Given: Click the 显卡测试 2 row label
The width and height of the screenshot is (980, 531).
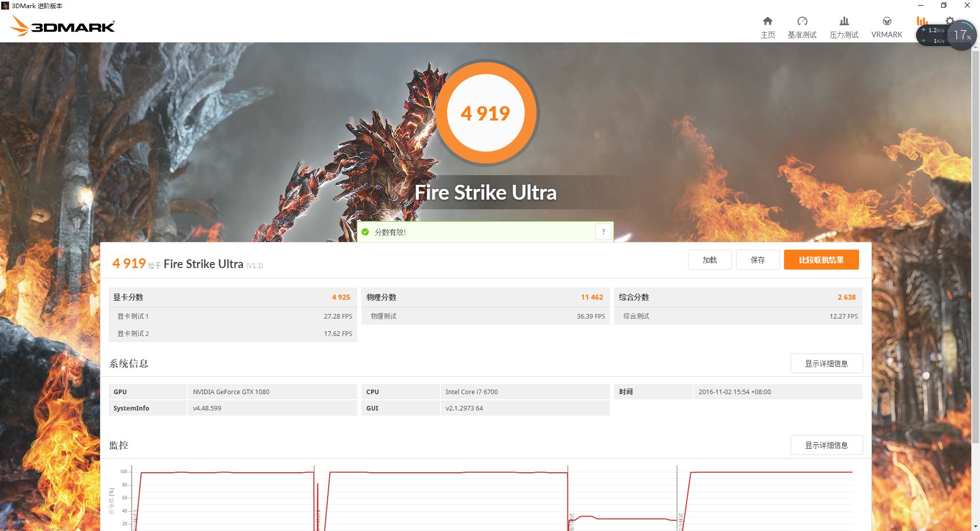Looking at the screenshot, I should (x=133, y=333).
